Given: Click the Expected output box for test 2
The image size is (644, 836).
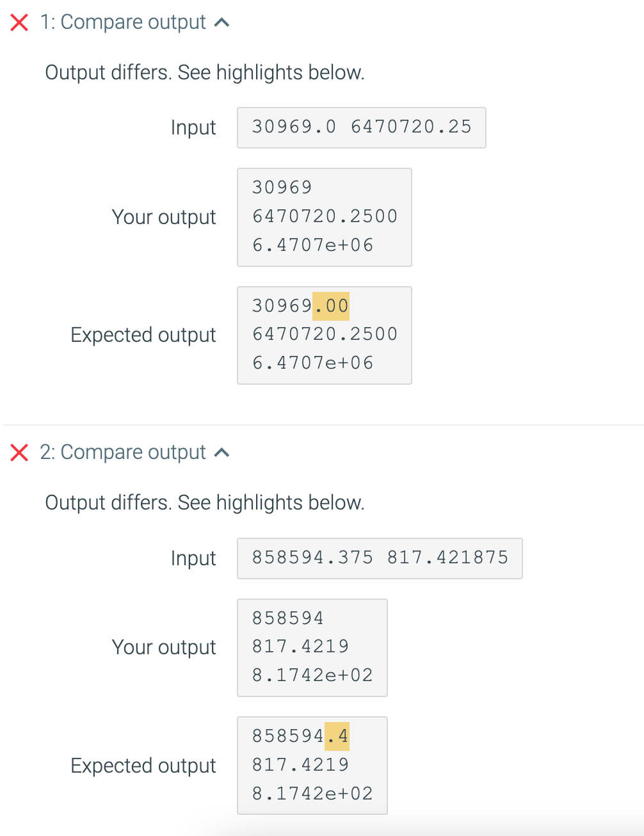Looking at the screenshot, I should click(x=312, y=765).
